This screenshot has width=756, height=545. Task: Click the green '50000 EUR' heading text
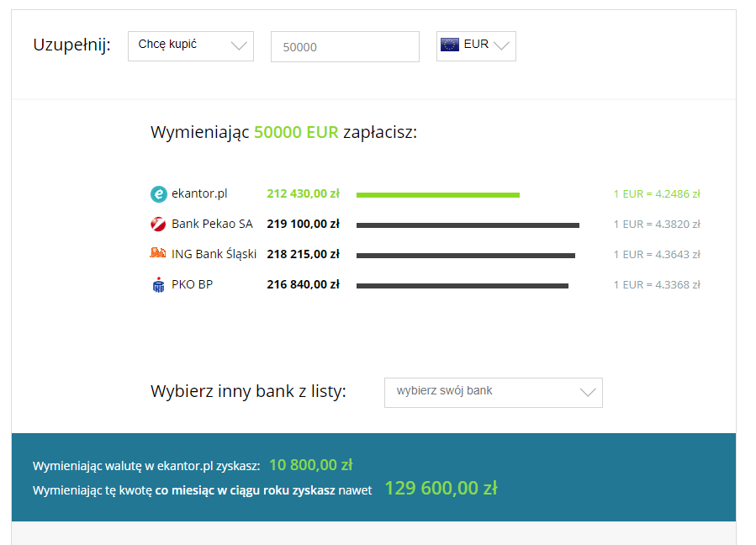click(x=296, y=132)
